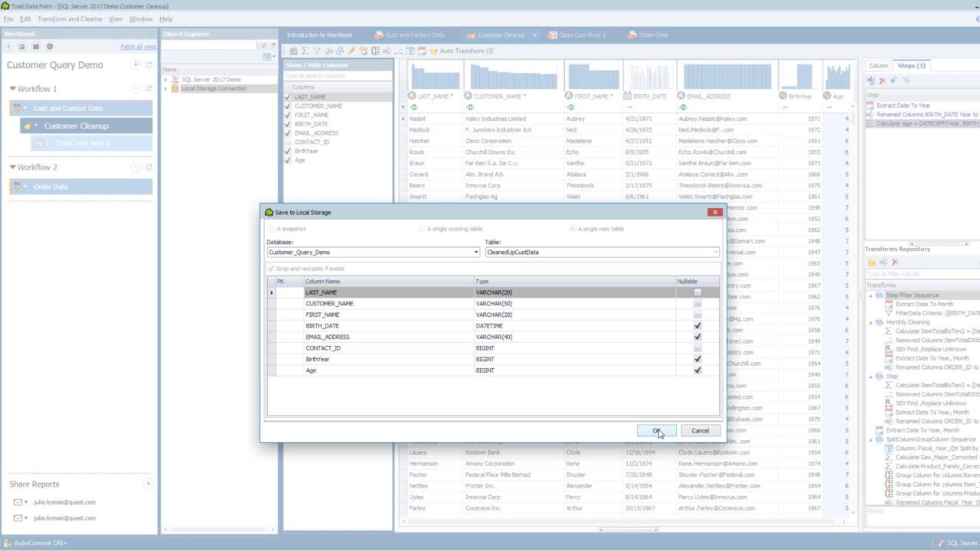Click the sigma calculate icon in data toolbar
Screen dimensions: 980x551
pyautogui.click(x=305, y=51)
